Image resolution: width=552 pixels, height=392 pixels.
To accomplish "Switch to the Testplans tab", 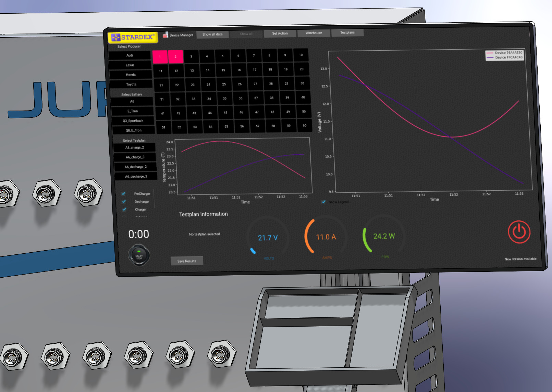I will click(x=347, y=33).
